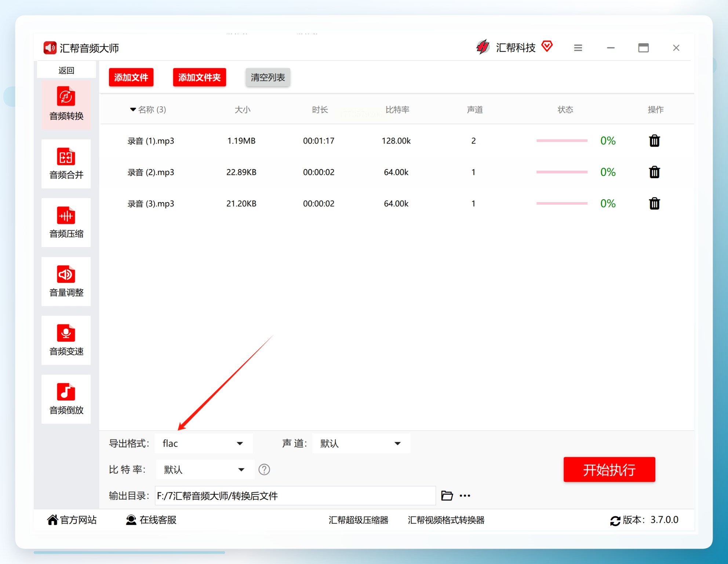Click the 输出目录 path input field
This screenshot has height=564, width=728.
point(295,496)
